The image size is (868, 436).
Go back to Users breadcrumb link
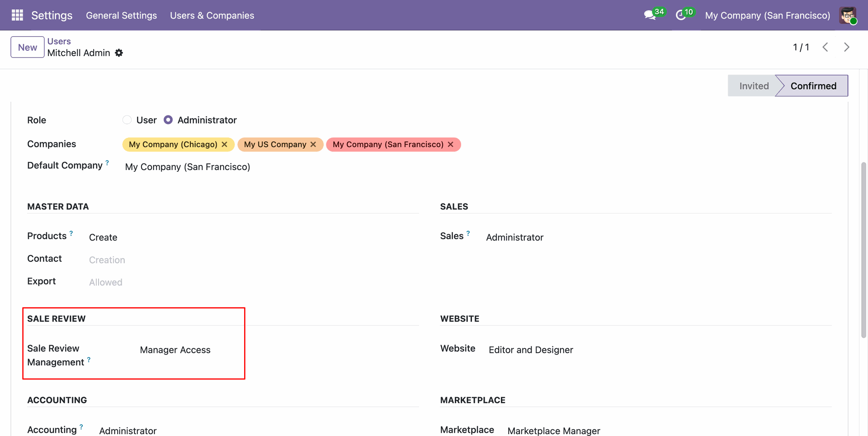point(59,41)
